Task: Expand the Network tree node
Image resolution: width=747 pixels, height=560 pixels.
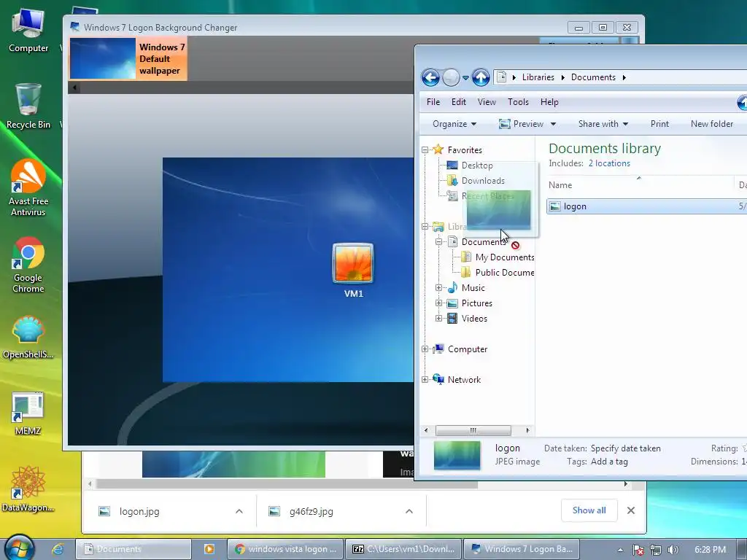Action: tap(425, 379)
